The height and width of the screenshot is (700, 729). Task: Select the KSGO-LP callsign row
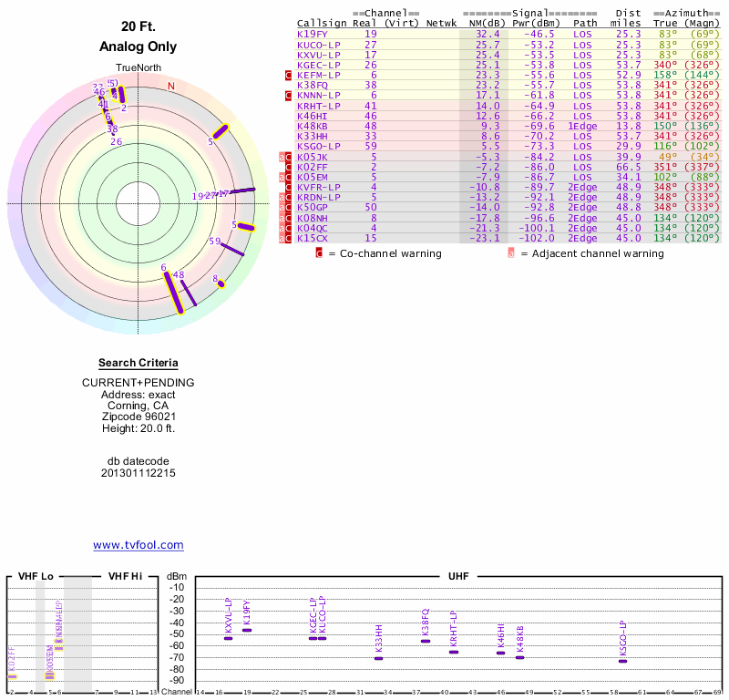click(x=318, y=146)
